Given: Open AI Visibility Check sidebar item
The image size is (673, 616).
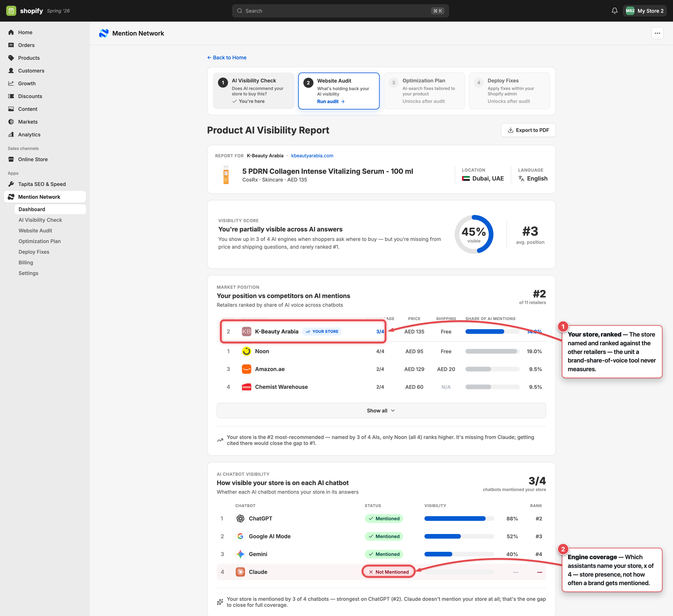Looking at the screenshot, I should click(x=40, y=220).
